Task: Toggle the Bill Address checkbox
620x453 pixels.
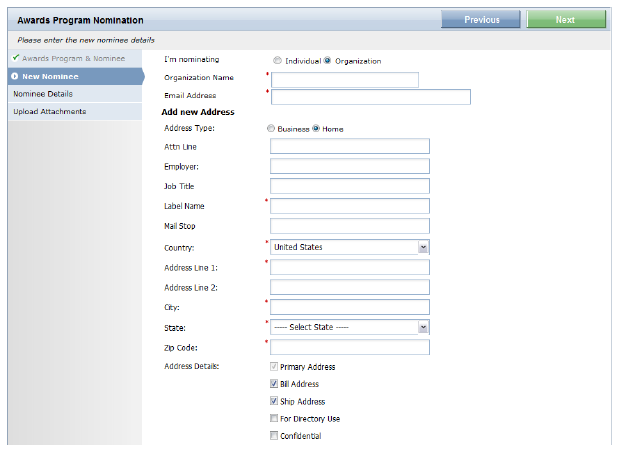Action: [x=274, y=384]
